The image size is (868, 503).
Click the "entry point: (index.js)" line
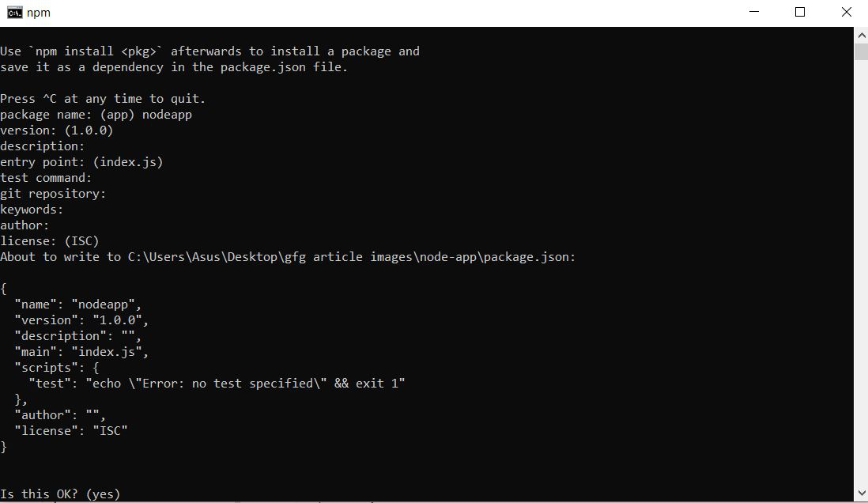tap(81, 162)
